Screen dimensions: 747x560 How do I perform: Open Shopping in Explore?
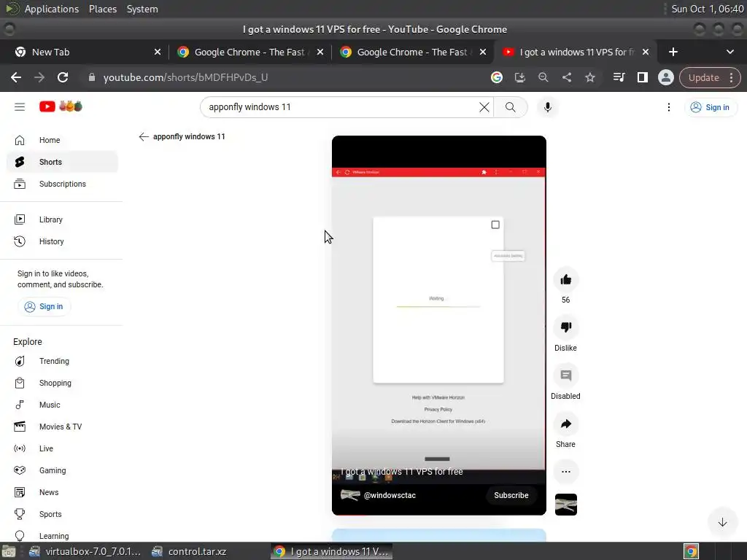click(62, 383)
